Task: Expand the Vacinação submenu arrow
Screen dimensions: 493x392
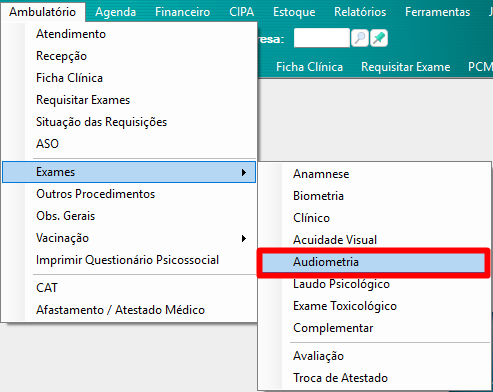Action: (x=244, y=238)
